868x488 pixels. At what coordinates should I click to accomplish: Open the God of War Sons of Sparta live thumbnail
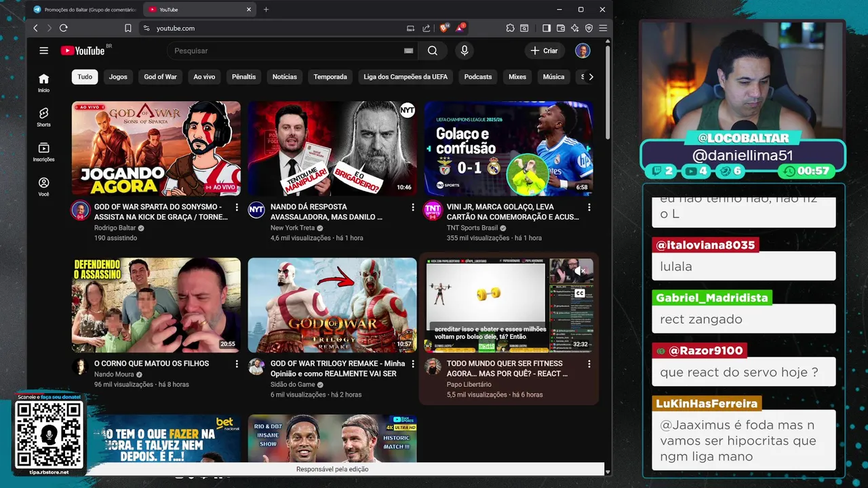pos(156,148)
